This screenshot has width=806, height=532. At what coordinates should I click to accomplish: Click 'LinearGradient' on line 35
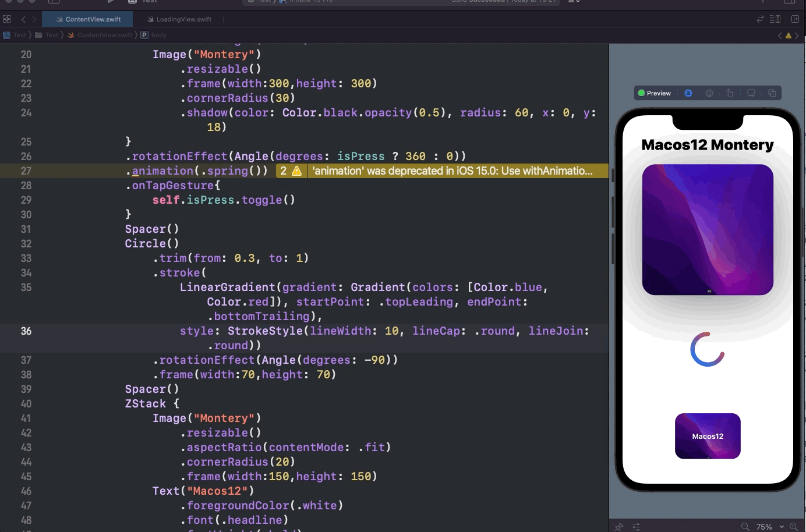pyautogui.click(x=228, y=287)
